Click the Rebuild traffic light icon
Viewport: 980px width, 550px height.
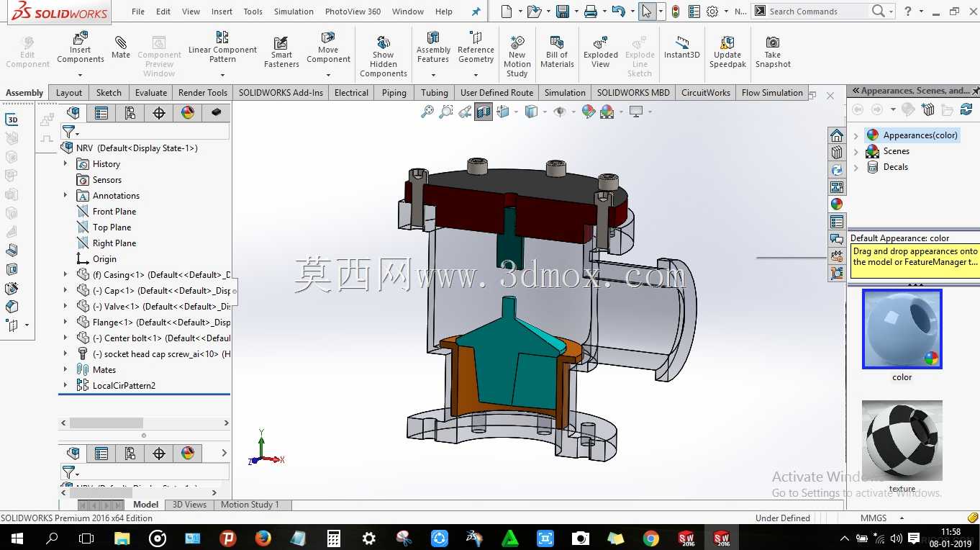point(676,12)
